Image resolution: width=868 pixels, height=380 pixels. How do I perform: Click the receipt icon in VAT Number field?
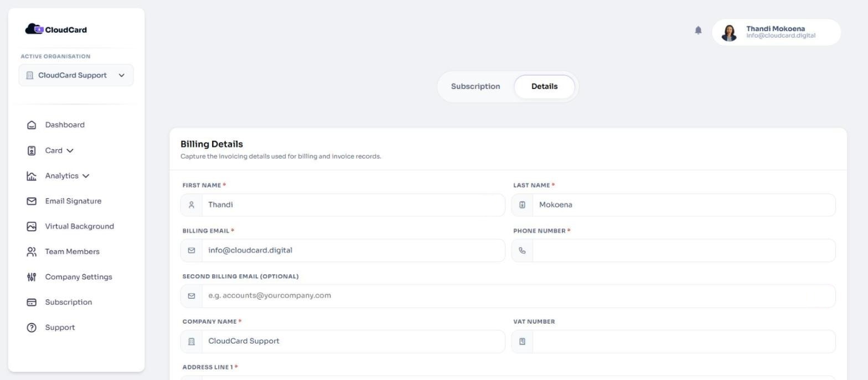(522, 342)
